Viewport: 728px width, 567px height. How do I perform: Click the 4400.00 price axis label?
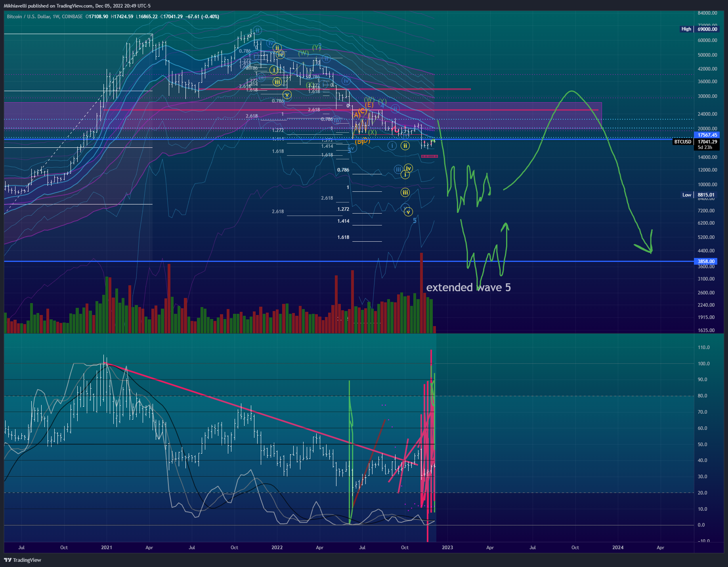tap(706, 251)
